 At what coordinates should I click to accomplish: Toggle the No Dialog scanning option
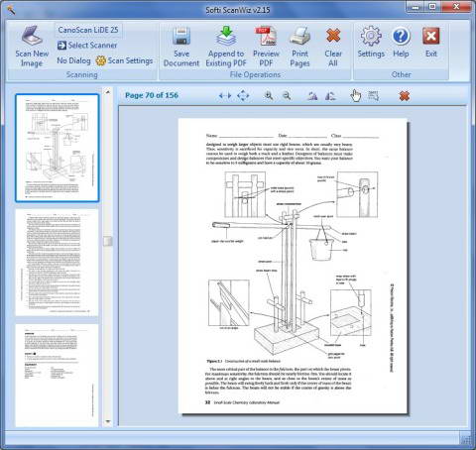click(x=73, y=60)
